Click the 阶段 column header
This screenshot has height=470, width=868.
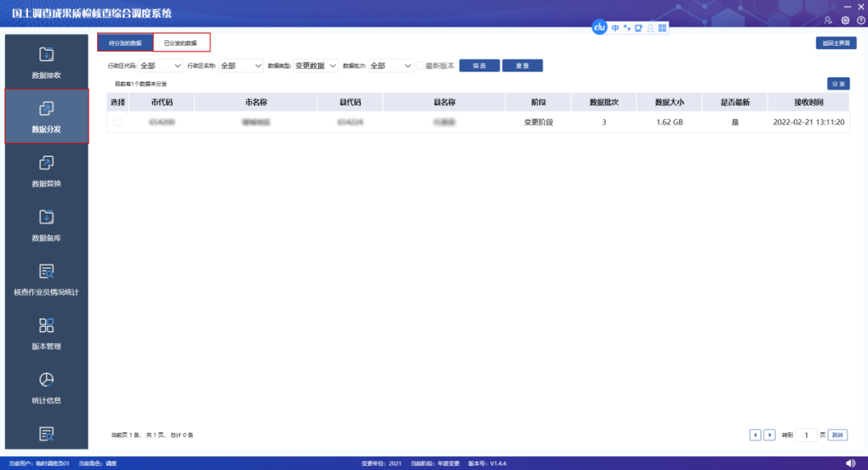(x=538, y=102)
